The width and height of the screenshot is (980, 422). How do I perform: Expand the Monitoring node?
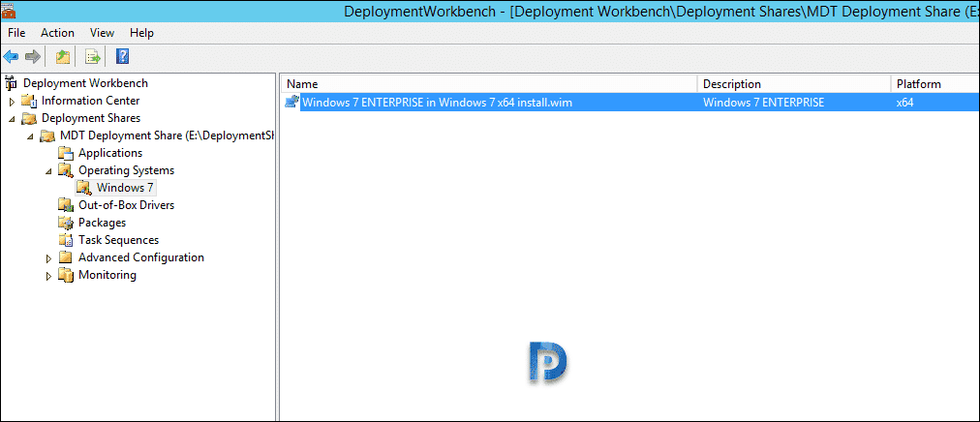48,276
